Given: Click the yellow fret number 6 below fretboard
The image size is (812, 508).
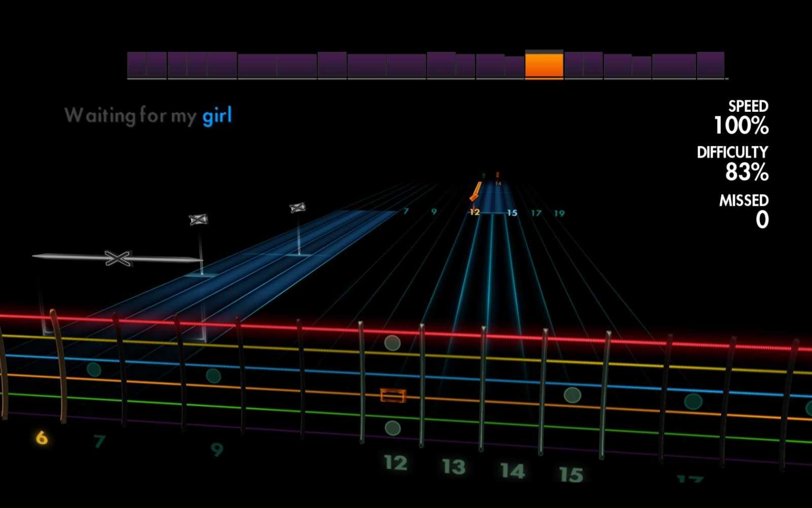Looking at the screenshot, I should pyautogui.click(x=42, y=437).
